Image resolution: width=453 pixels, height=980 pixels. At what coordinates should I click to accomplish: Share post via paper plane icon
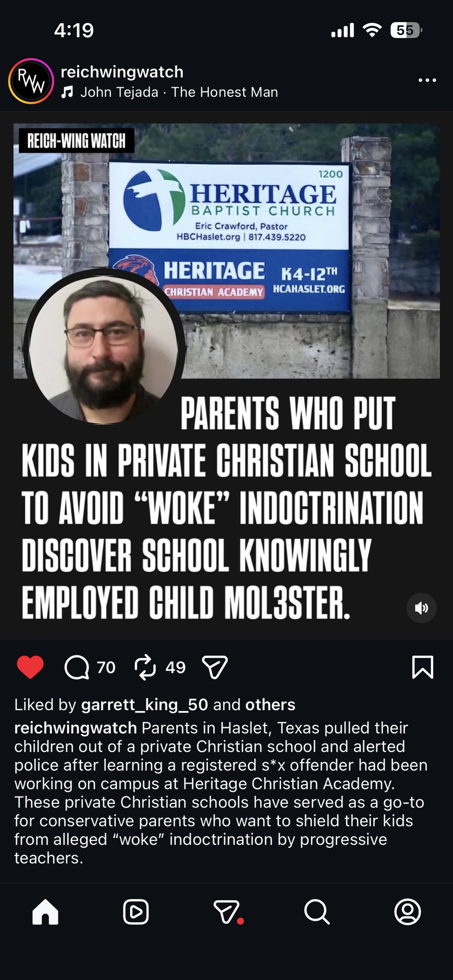point(215,667)
